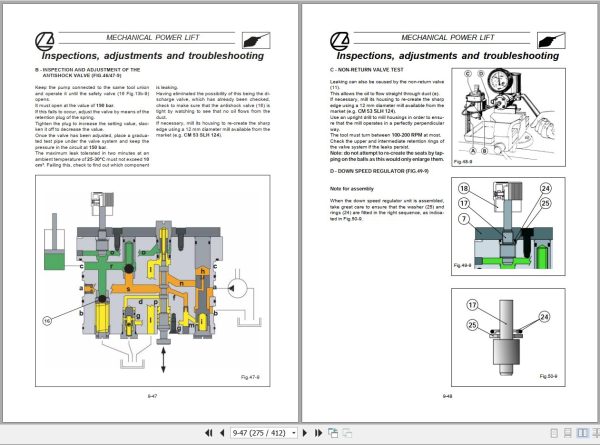Click the Fig.49-9 down speed regulator figure
This screenshot has height=445, width=600.
[508, 226]
